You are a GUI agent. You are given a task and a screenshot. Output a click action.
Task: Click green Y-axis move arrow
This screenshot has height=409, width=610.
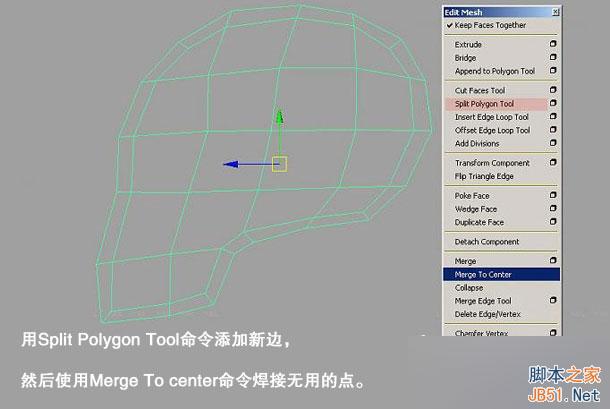click(279, 117)
